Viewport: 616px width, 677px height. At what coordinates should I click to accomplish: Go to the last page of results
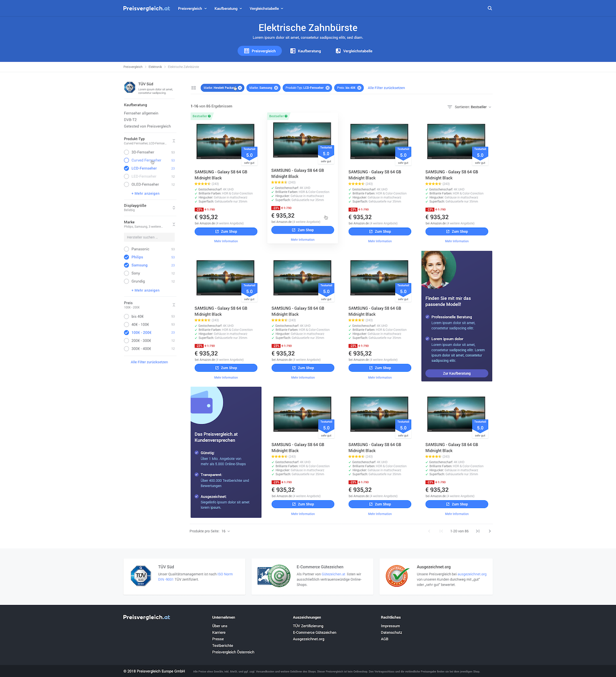(x=478, y=531)
